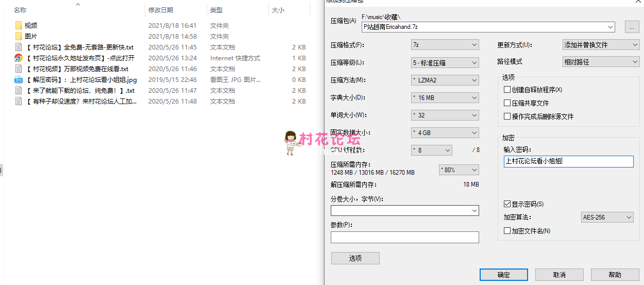Click the text file icon for 万部视频免费在线看.txt
Screen dimensions: 644x285
click(x=19, y=69)
